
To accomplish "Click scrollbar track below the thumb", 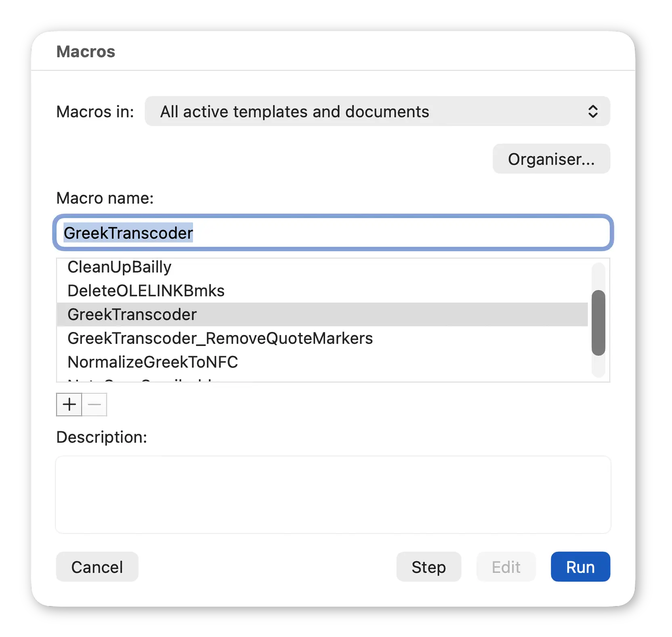I will click(598, 367).
